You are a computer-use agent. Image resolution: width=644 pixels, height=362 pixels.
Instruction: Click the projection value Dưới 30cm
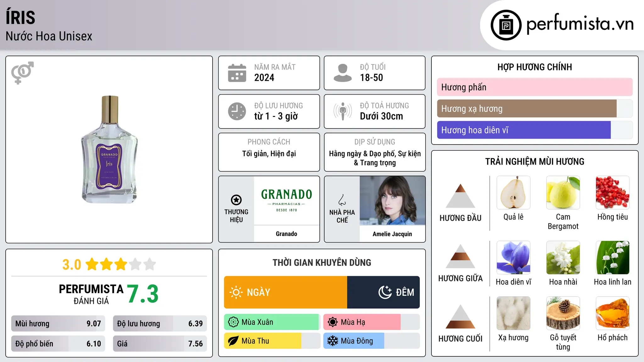click(381, 116)
